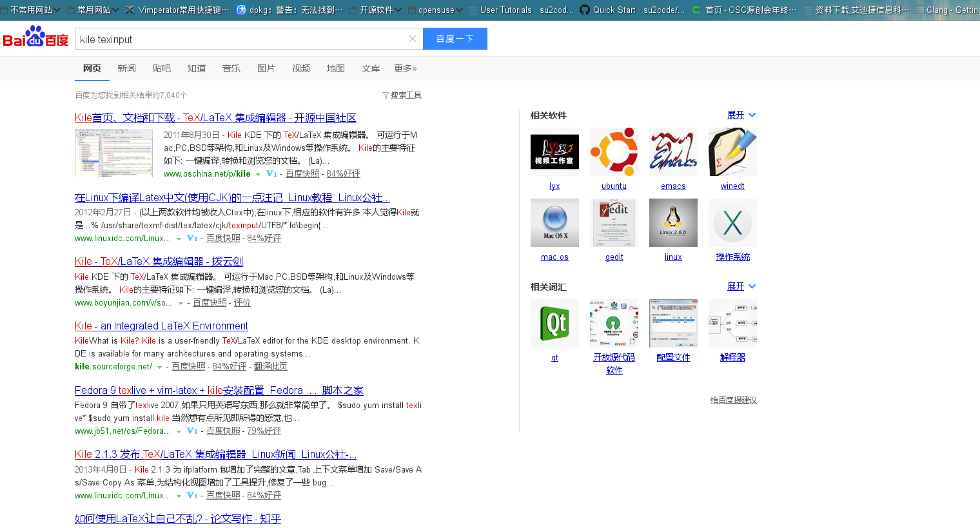Open the 贴吧 tab
The image size is (980, 528).
[x=162, y=68]
